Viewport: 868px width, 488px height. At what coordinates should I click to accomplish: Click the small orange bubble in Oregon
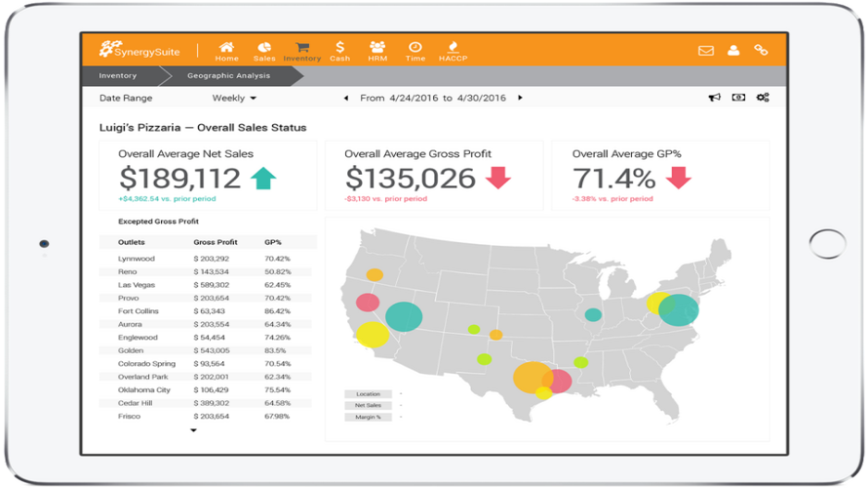[x=375, y=274]
